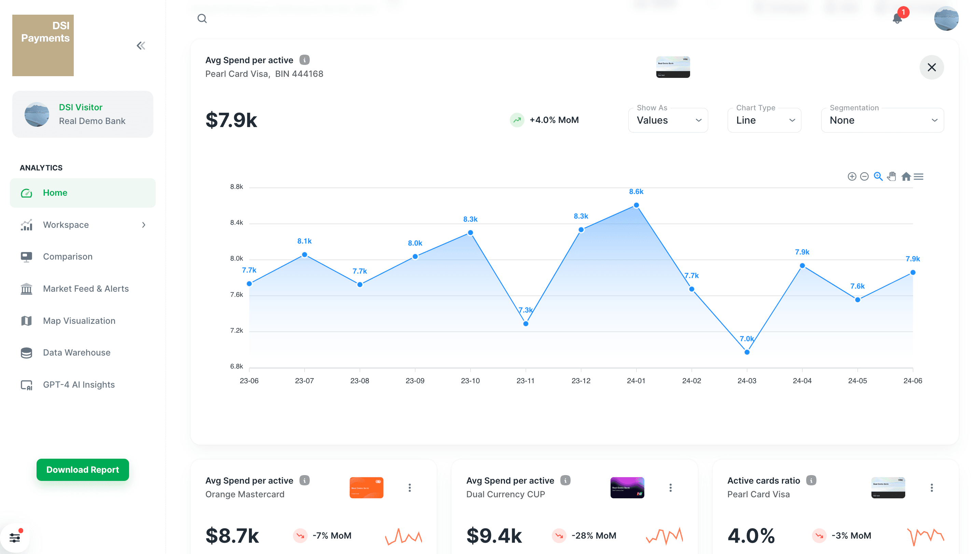Open settings sliders icon at bottom left

[x=14, y=538]
